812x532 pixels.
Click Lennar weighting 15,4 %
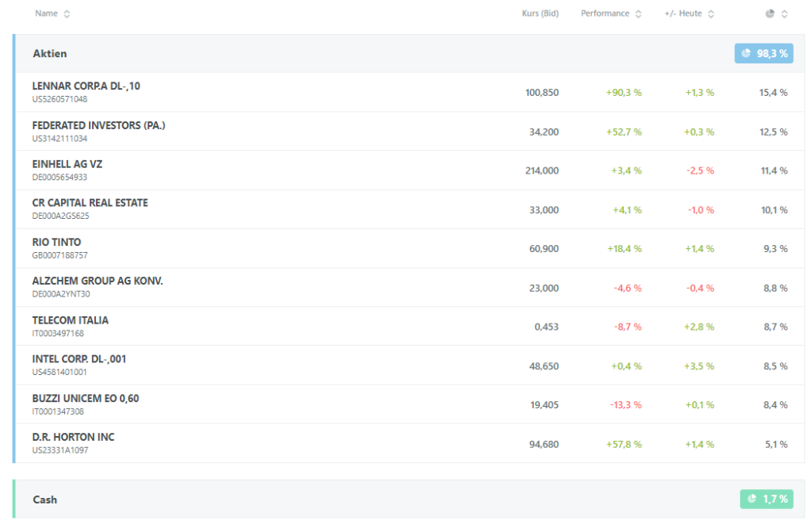[x=773, y=93]
